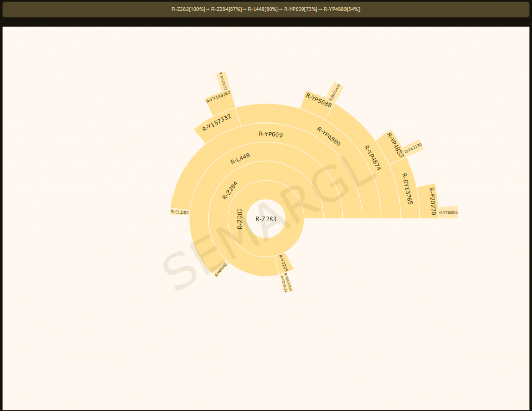Open the R-YP4883 segment
This screenshot has height=411, width=532.
(x=394, y=145)
